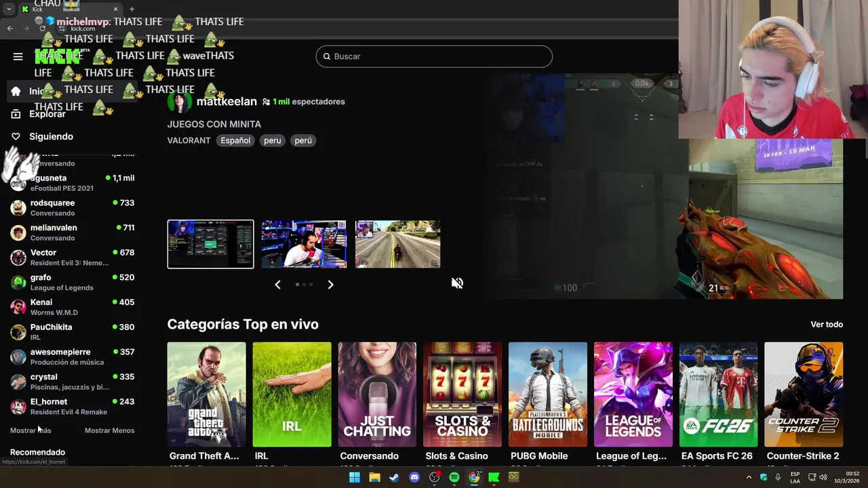Switch to Chrome in the taskbar
868x488 pixels.
(474, 477)
